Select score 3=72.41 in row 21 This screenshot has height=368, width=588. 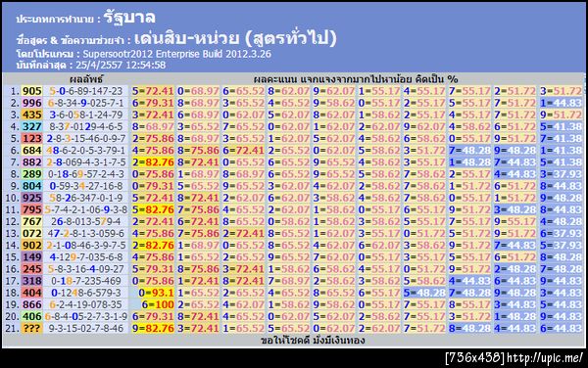click(x=198, y=329)
